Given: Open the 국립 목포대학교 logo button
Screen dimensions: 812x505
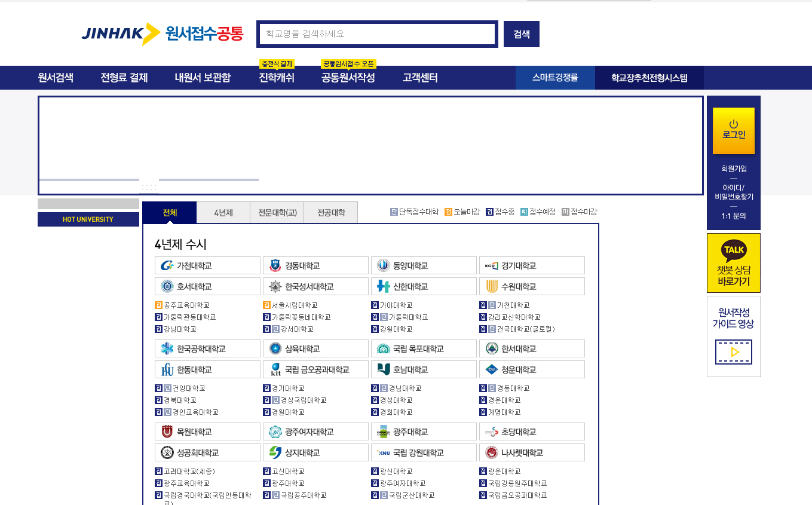Looking at the screenshot, I should pyautogui.click(x=424, y=348).
